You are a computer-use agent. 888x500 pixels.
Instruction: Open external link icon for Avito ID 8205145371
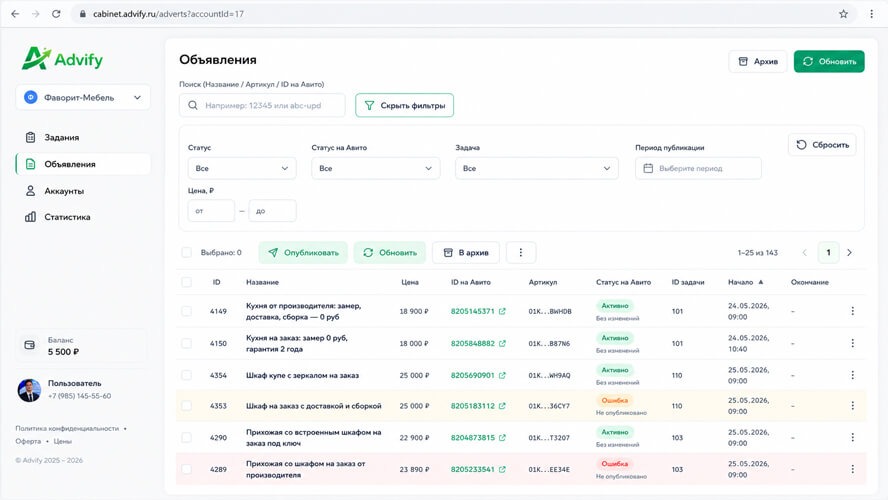click(502, 311)
